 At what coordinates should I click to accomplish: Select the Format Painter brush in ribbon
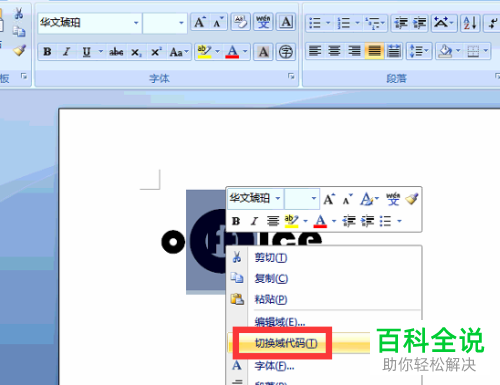[20, 50]
